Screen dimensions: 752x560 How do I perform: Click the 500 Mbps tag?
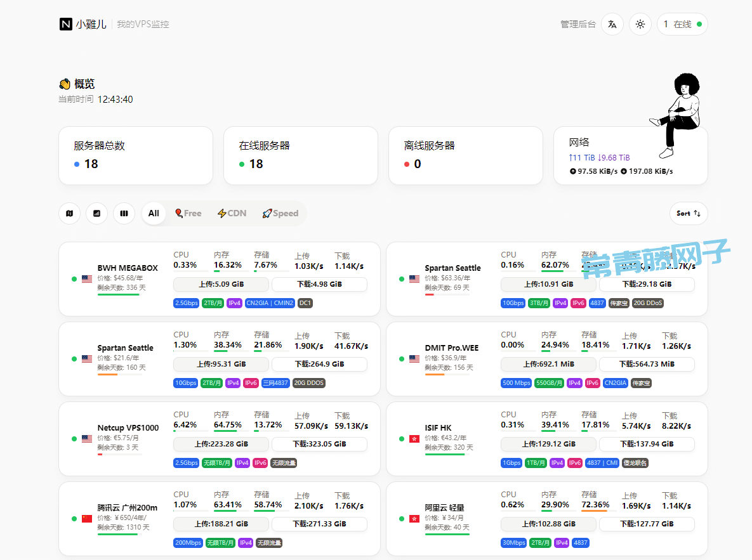(516, 383)
